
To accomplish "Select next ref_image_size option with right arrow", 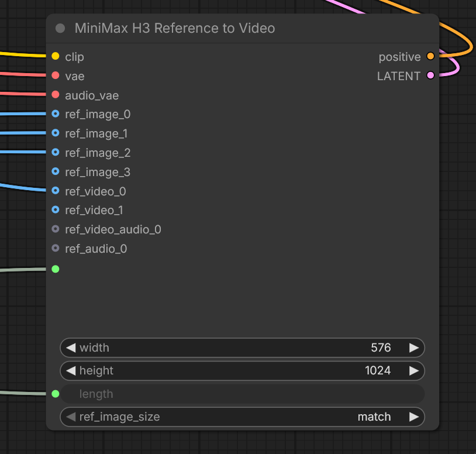I will 414,417.
